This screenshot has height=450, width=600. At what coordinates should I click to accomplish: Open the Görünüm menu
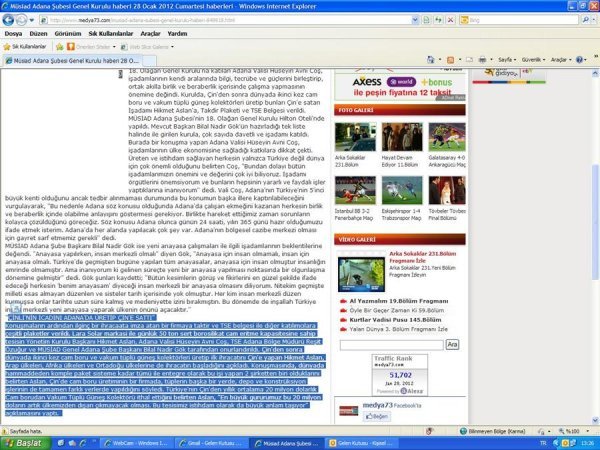[68, 34]
